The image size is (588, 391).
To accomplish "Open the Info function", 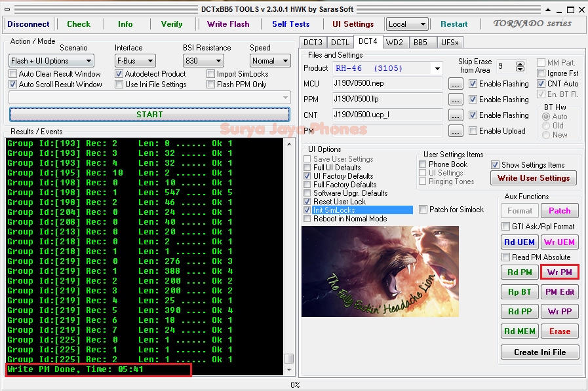I will pos(125,24).
